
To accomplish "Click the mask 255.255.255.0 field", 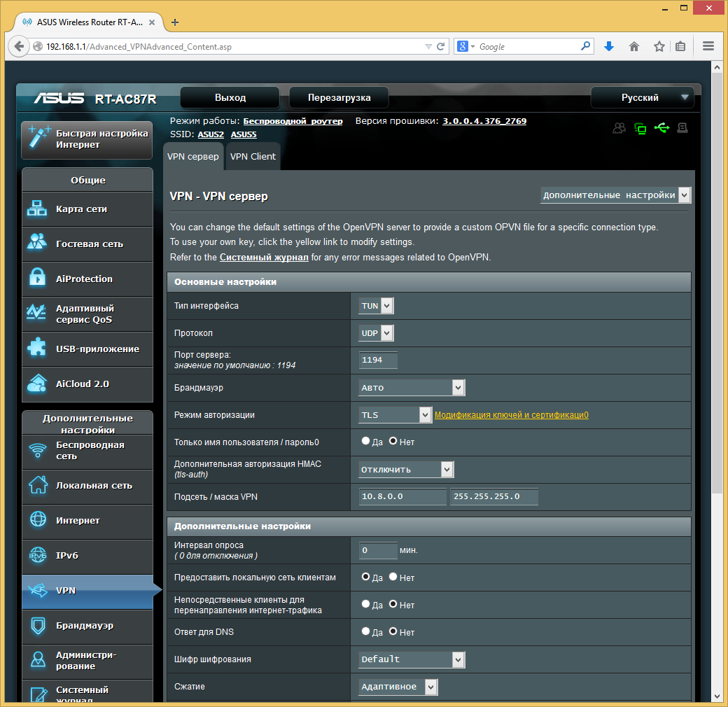I will (494, 497).
